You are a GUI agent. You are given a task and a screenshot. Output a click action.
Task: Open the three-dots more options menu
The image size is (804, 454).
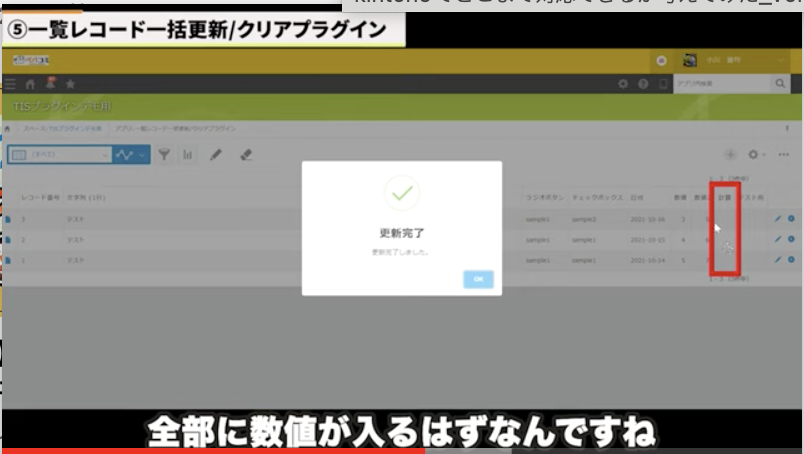point(784,155)
